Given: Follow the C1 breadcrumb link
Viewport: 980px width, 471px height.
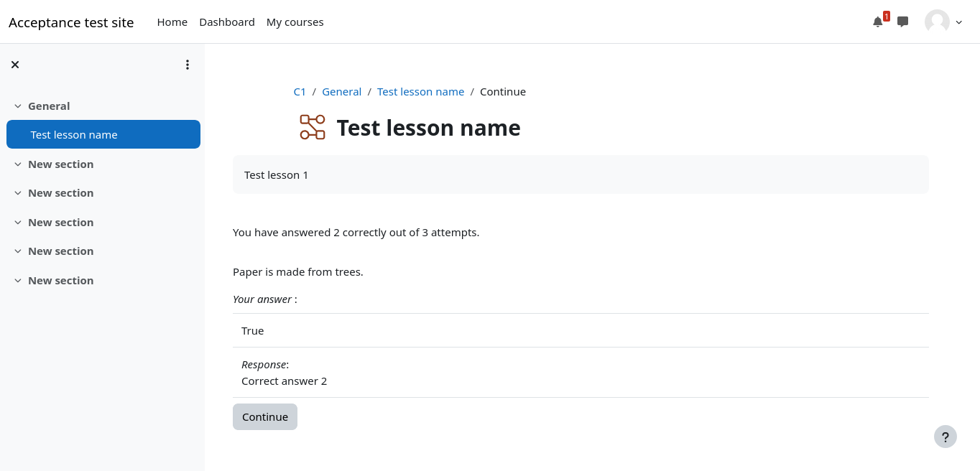Looking at the screenshot, I should 300,92.
